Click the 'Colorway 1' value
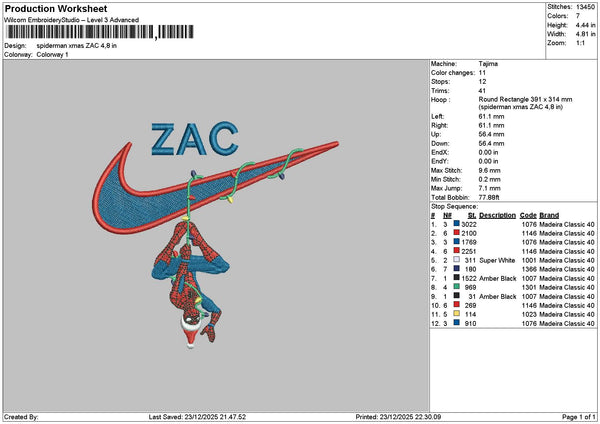 pos(52,55)
